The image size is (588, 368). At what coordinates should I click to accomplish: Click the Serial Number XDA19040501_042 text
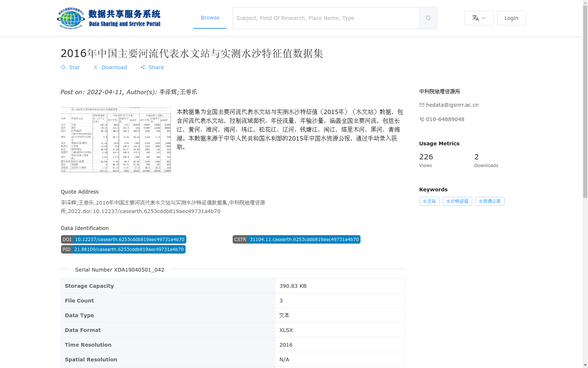(119, 270)
